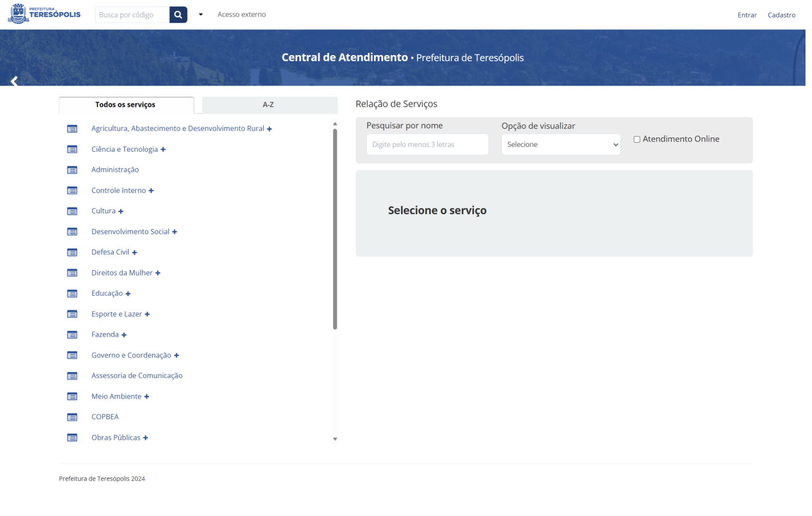Click the left chevron arrow on banner

pos(14,81)
